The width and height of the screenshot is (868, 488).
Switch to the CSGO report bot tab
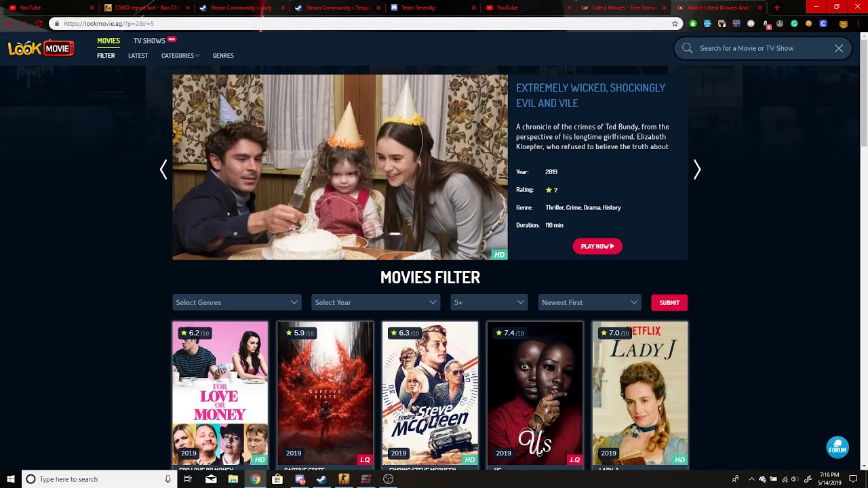point(146,7)
